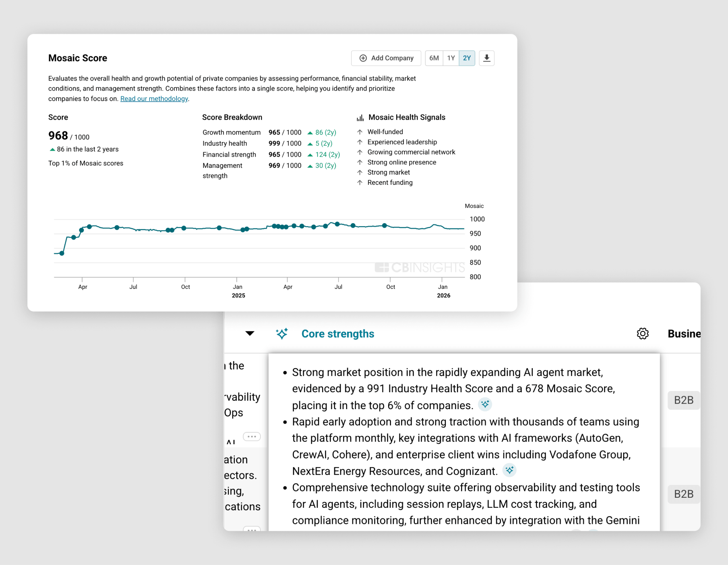
Task: Click the up arrow beside Well-funded
Action: (360, 132)
